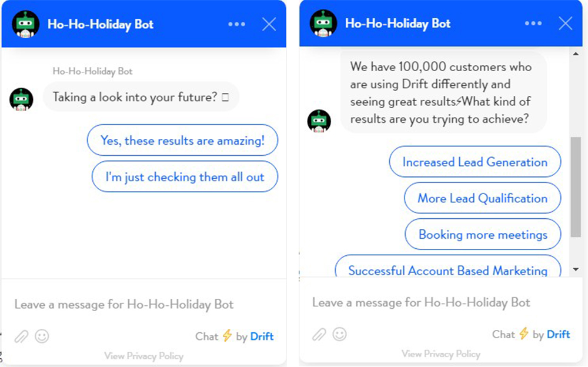Pick the "Booking more meetings" reply

[483, 235]
